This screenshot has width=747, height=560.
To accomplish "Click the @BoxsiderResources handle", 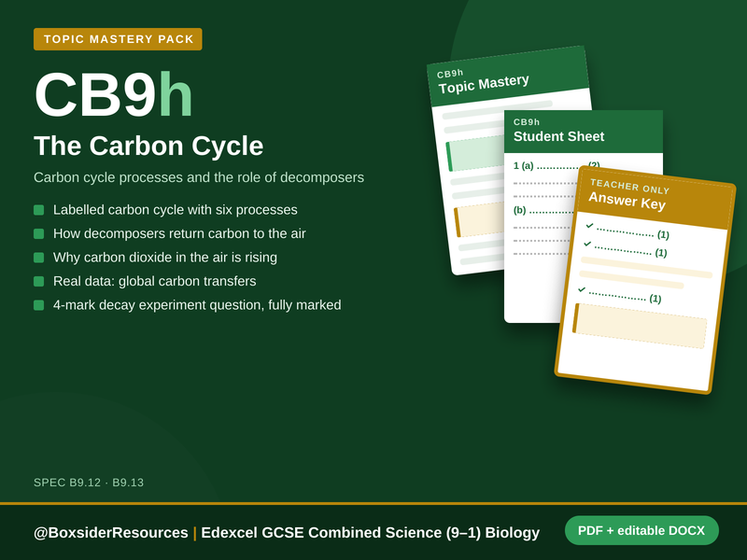I will click(x=111, y=532).
